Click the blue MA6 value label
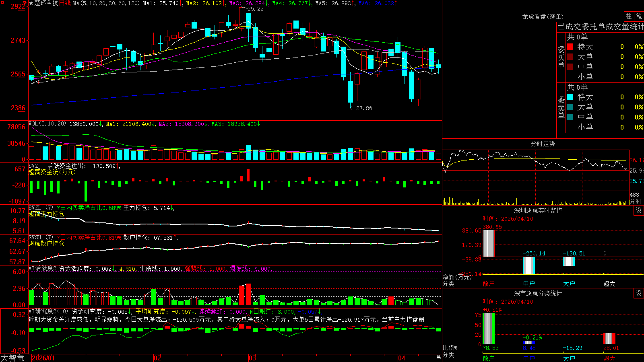 [378, 3]
